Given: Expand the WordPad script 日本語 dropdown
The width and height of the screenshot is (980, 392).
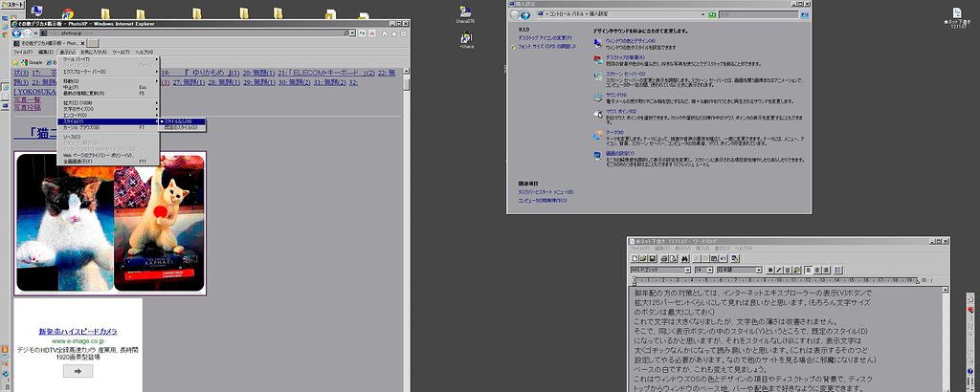Looking at the screenshot, I should tap(759, 271).
